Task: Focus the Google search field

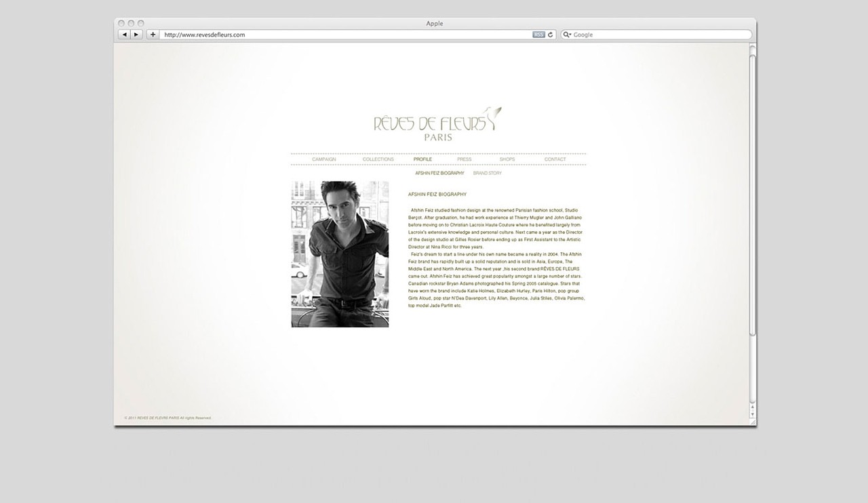Action: [656, 35]
